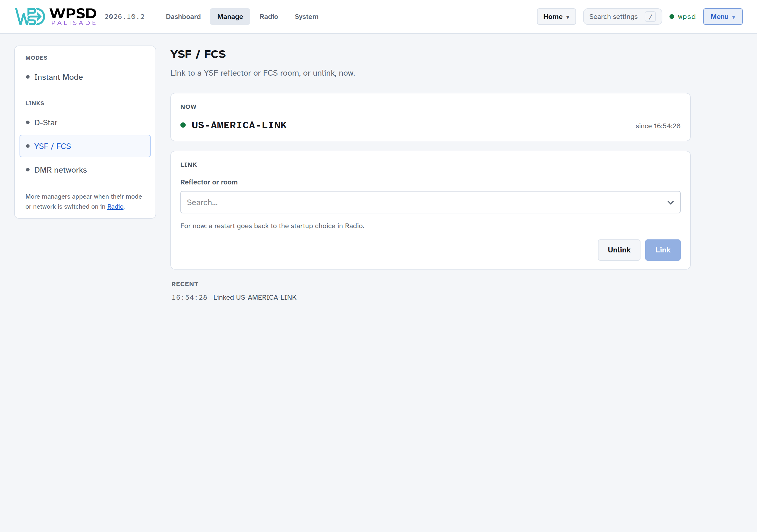The height and width of the screenshot is (532, 757).
Task: Expand the Home dropdown
Action: click(x=556, y=17)
